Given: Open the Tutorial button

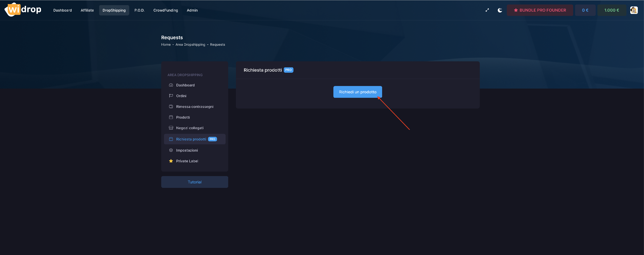Looking at the screenshot, I should (x=194, y=182).
